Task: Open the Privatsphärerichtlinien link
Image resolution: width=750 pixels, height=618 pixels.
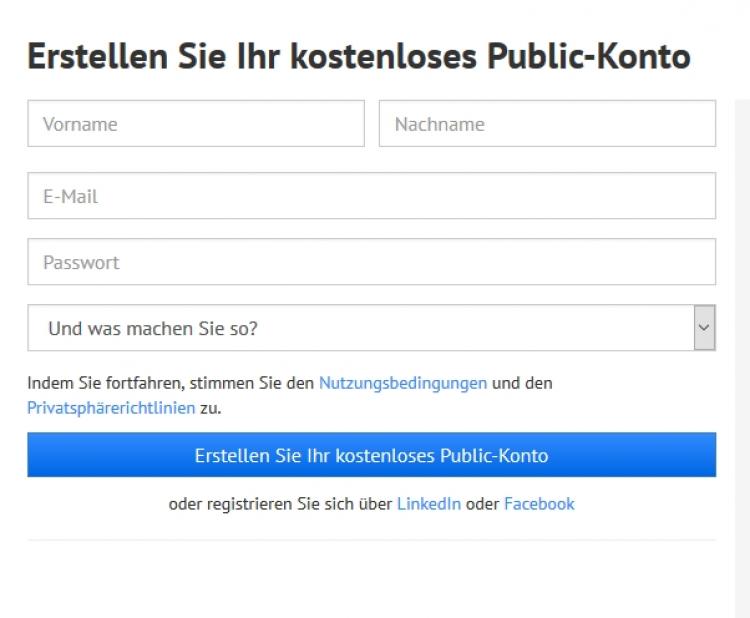Action: pyautogui.click(x=111, y=408)
